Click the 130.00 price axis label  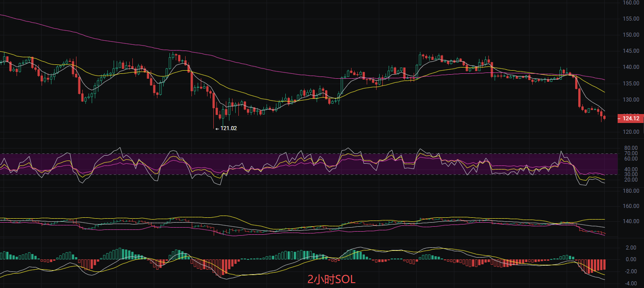pyautogui.click(x=631, y=100)
